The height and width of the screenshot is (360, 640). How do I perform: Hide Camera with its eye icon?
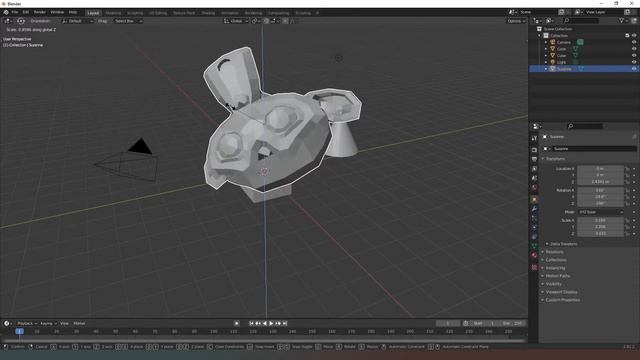pyautogui.click(x=634, y=42)
